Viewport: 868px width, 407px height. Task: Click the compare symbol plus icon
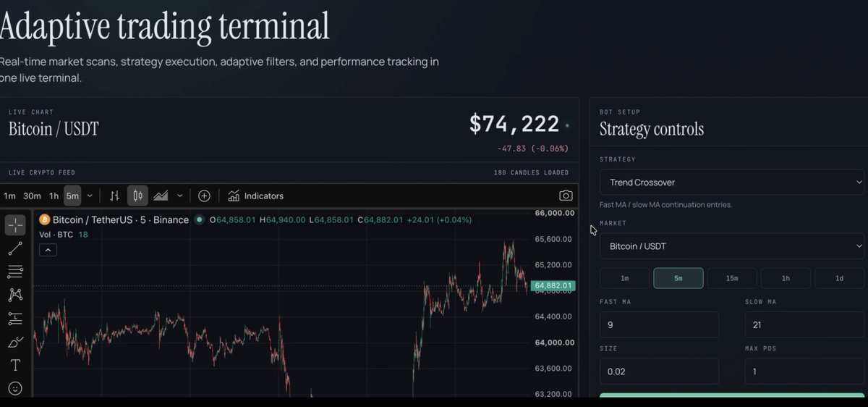click(204, 196)
